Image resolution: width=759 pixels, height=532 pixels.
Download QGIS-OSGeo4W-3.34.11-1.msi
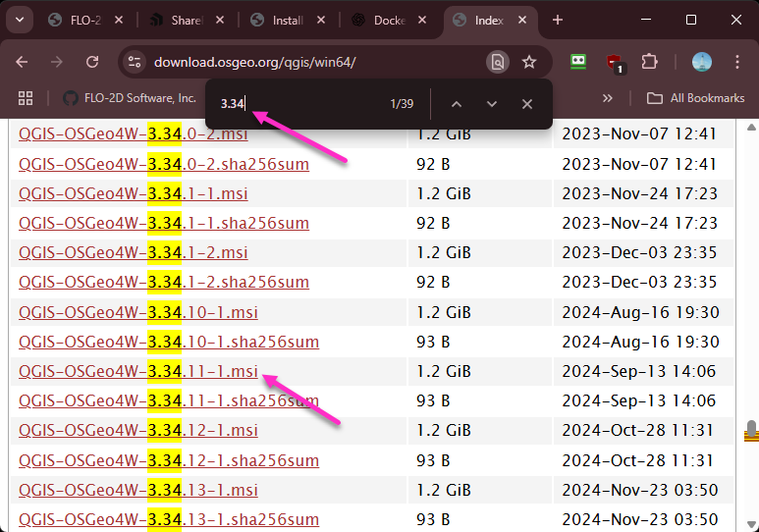[137, 372]
